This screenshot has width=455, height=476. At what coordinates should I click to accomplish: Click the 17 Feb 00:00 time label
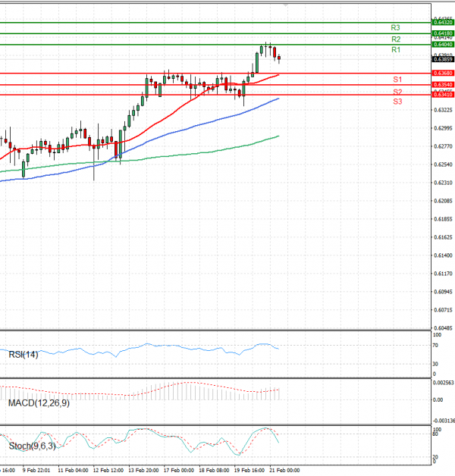(179, 470)
